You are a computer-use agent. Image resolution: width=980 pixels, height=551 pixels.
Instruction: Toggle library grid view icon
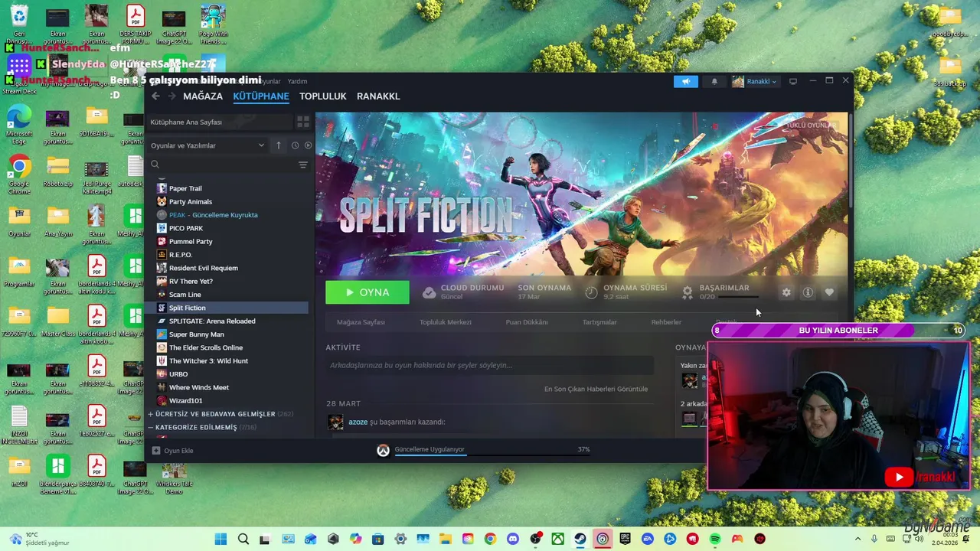pos(303,122)
